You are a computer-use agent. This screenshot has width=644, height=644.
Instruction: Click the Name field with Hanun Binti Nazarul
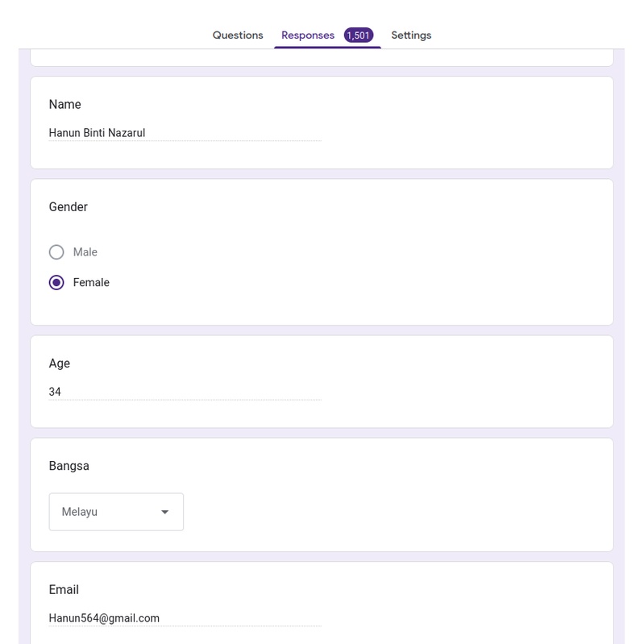(185, 133)
